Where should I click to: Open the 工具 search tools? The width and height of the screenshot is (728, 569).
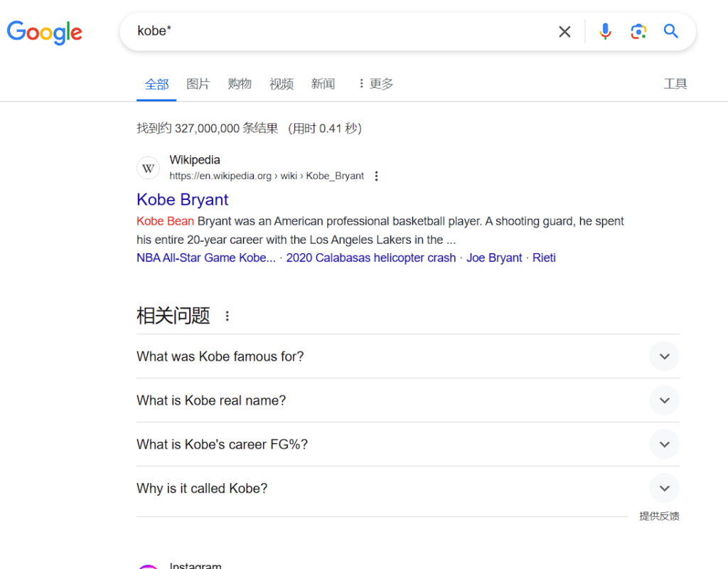(675, 84)
